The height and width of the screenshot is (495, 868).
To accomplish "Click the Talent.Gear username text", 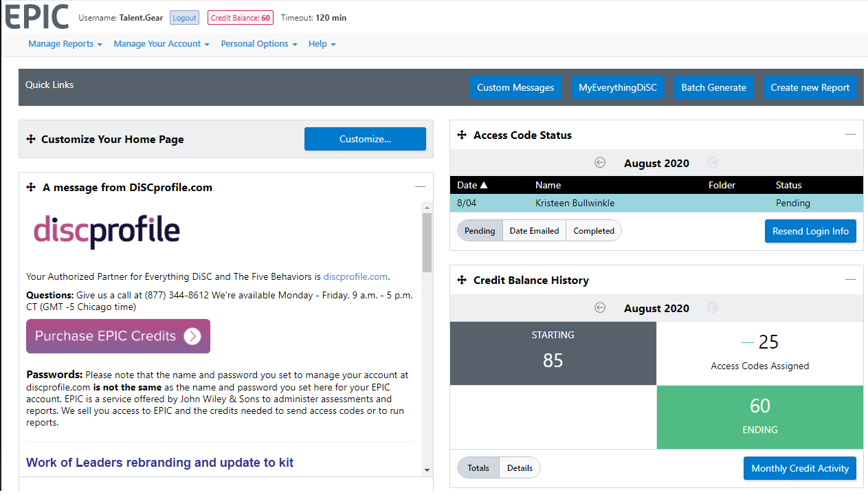I will tap(141, 18).
